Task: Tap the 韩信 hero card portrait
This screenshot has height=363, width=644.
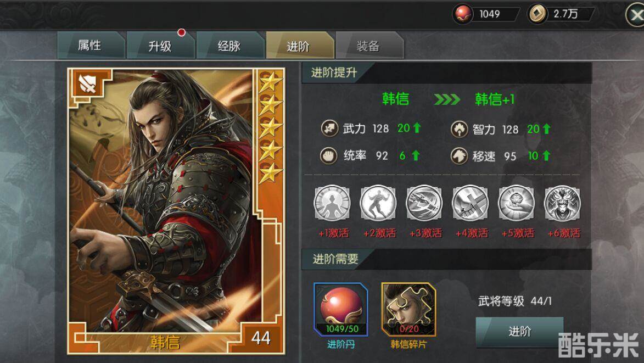Action: (176, 211)
